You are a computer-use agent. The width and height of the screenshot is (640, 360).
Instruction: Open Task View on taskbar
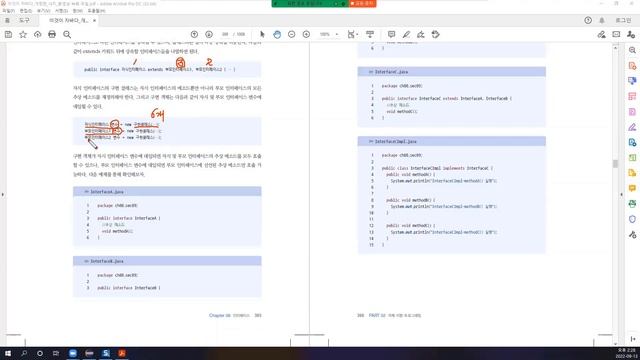[56, 353]
